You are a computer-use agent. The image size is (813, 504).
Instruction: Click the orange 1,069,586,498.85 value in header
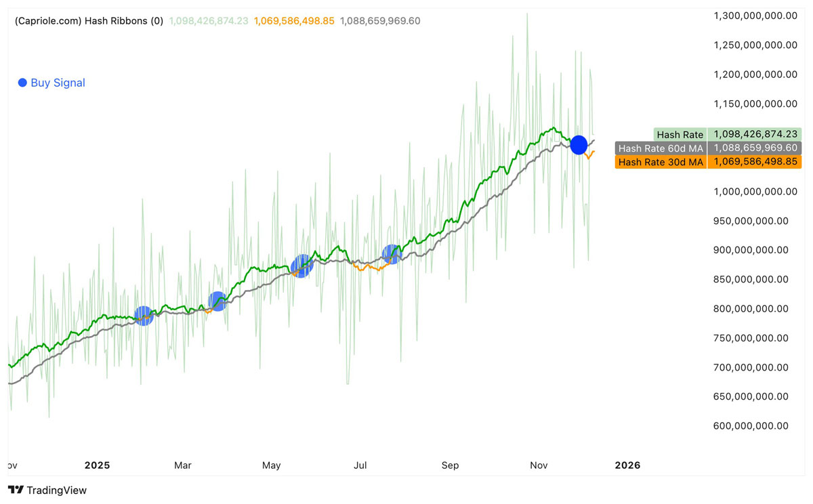[294, 21]
